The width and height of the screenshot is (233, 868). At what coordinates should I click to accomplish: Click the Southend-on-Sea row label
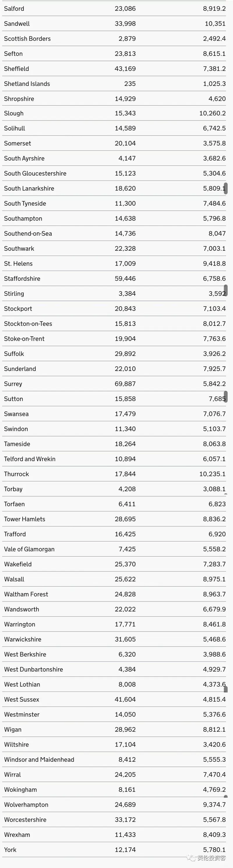(x=28, y=234)
